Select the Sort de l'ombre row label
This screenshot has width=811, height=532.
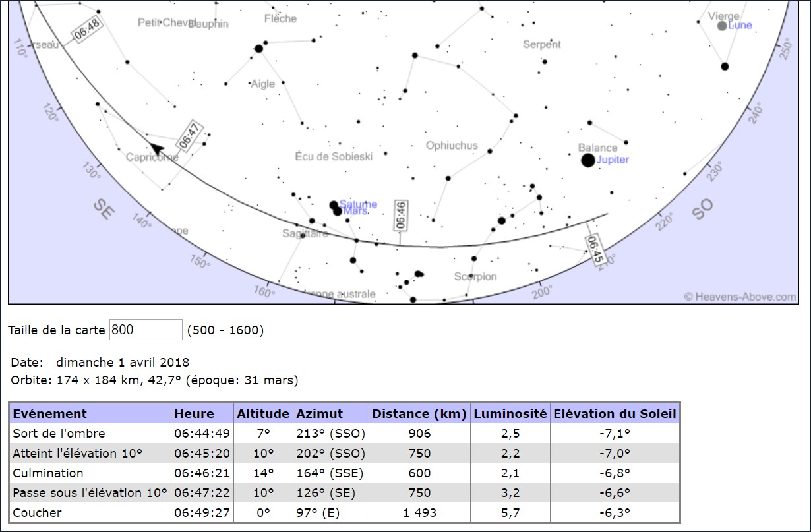(x=59, y=433)
